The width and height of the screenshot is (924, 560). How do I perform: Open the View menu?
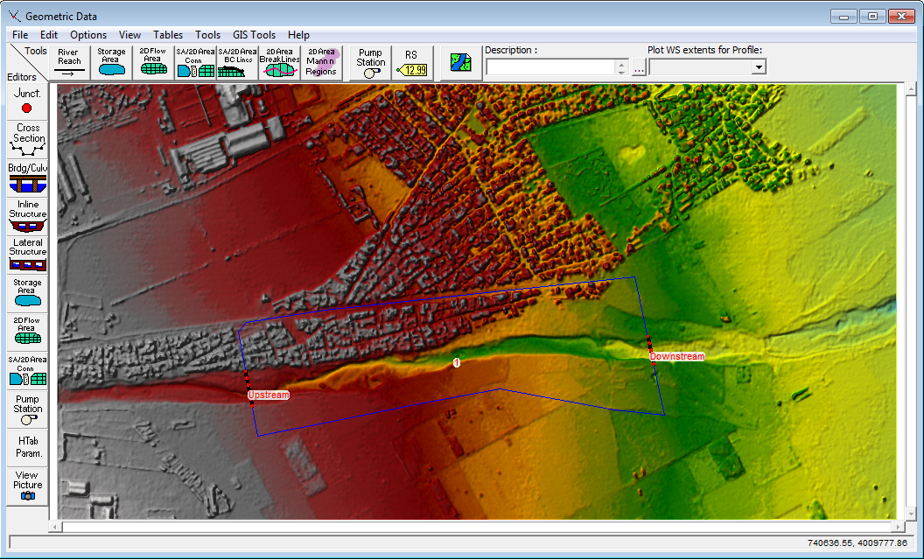129,35
